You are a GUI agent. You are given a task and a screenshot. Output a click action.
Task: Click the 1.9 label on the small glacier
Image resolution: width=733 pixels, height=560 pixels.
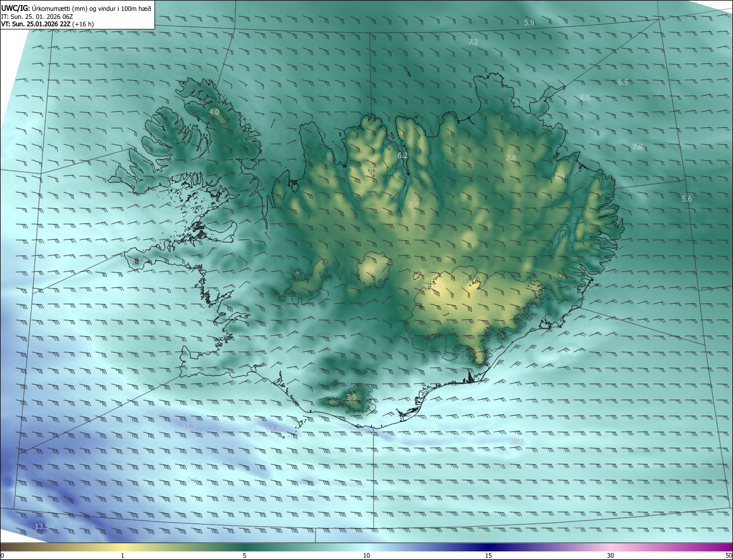point(370,270)
